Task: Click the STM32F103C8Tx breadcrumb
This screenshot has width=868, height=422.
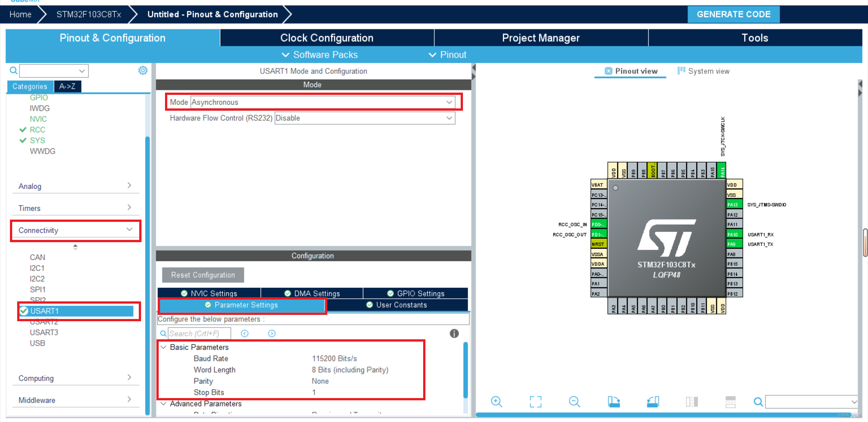Action: 89,14
